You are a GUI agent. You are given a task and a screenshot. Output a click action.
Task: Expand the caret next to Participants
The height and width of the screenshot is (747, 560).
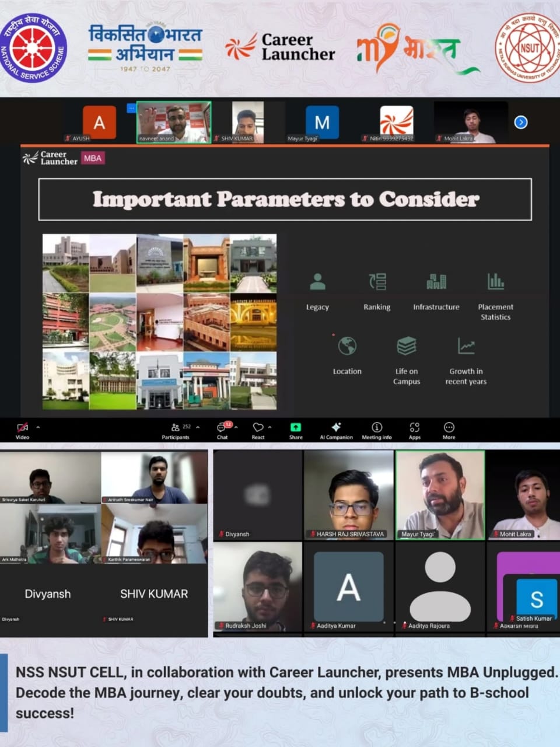[x=198, y=427]
